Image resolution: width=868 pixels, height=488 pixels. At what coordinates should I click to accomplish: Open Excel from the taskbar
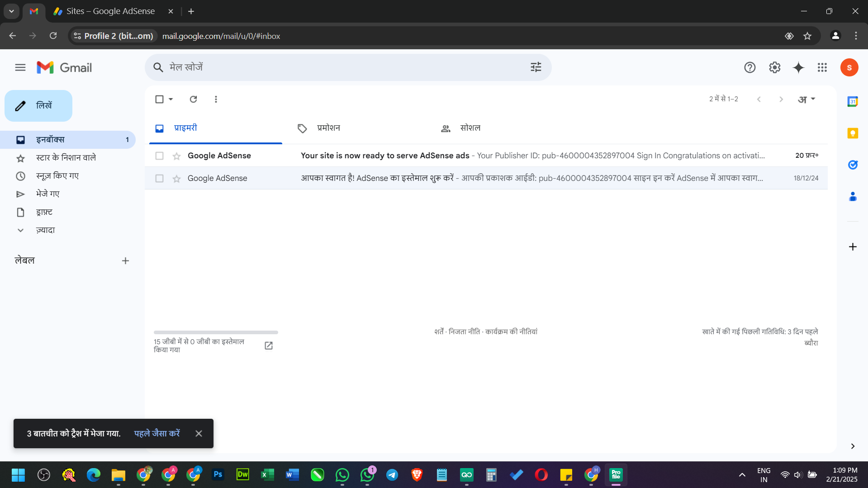coord(267,474)
